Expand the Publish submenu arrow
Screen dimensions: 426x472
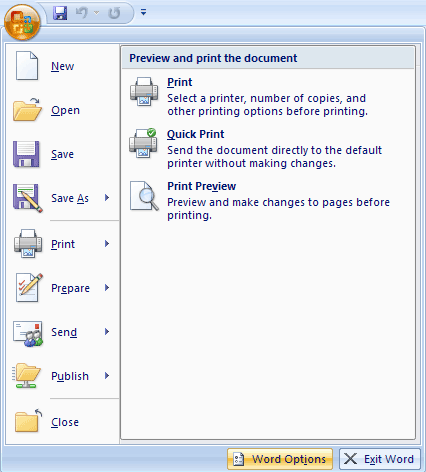click(x=107, y=376)
